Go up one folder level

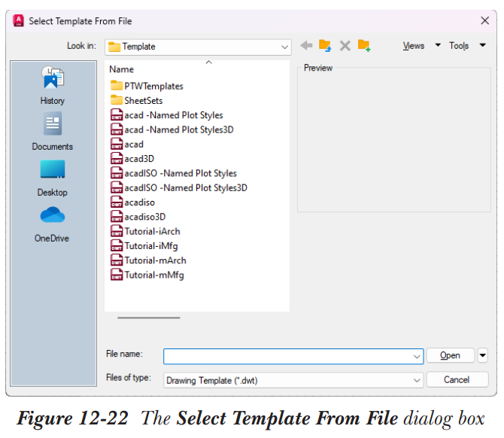pos(325,46)
